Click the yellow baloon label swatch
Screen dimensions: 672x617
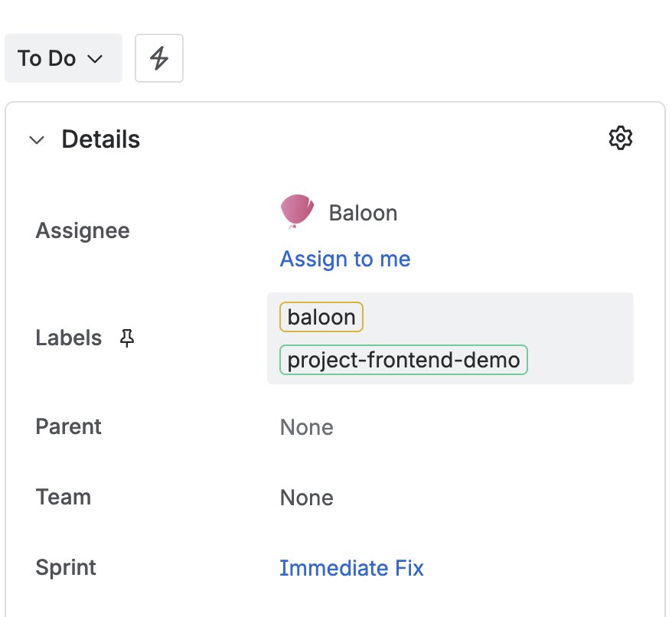coord(321,316)
